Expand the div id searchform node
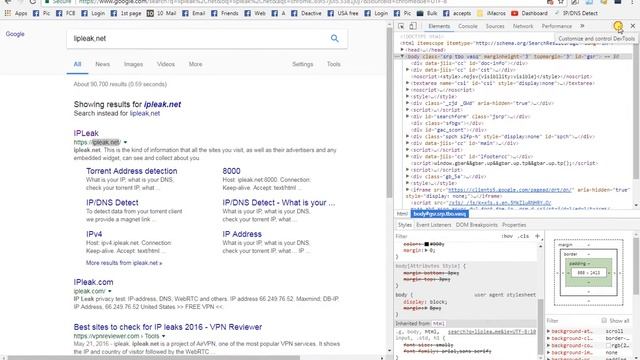Screen dimensions: 640x360 point(407,116)
